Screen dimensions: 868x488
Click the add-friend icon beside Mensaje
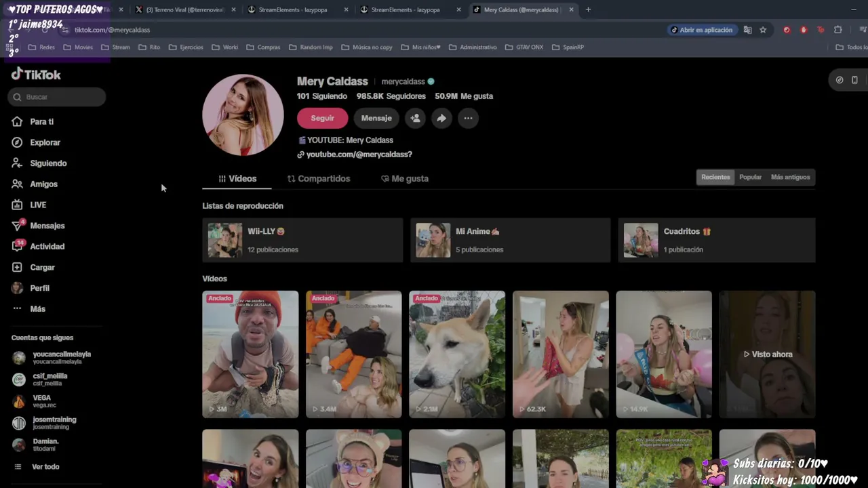pyautogui.click(x=415, y=118)
